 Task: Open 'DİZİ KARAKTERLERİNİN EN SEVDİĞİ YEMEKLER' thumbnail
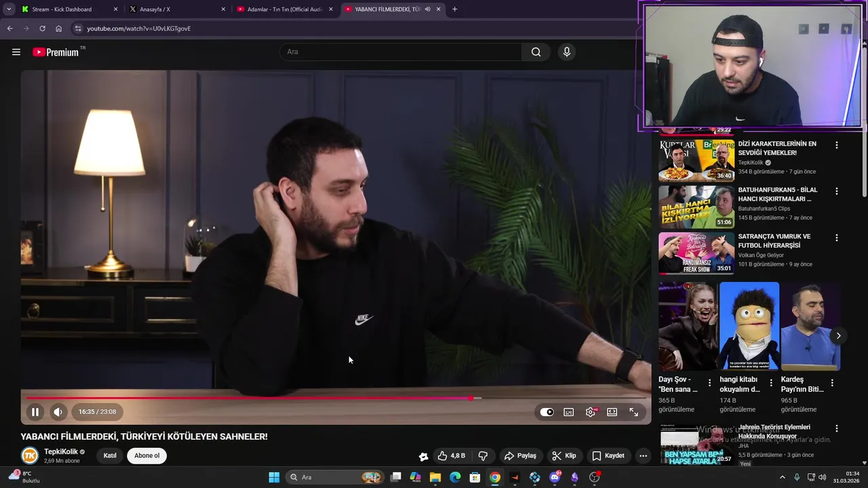coord(696,161)
